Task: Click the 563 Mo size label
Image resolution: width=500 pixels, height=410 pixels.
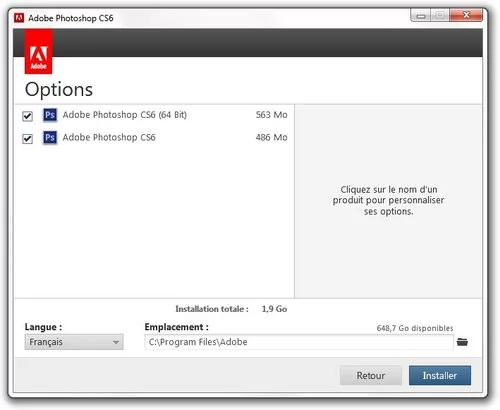Action: [271, 115]
